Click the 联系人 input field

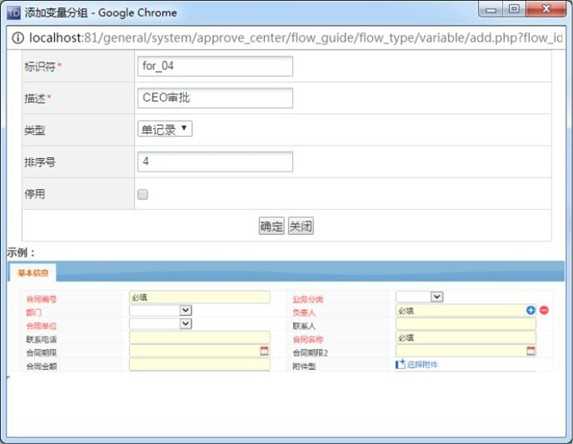pyautogui.click(x=466, y=324)
